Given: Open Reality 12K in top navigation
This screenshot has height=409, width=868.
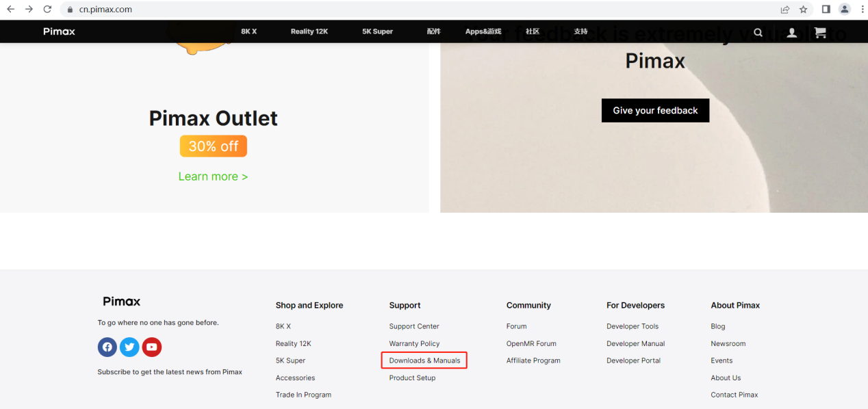Looking at the screenshot, I should (x=309, y=31).
